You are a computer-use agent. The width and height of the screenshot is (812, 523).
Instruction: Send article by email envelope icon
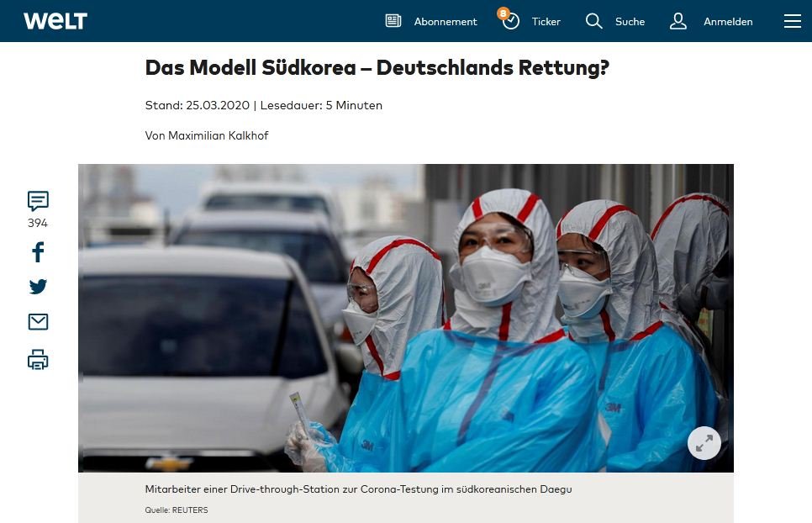tap(38, 321)
